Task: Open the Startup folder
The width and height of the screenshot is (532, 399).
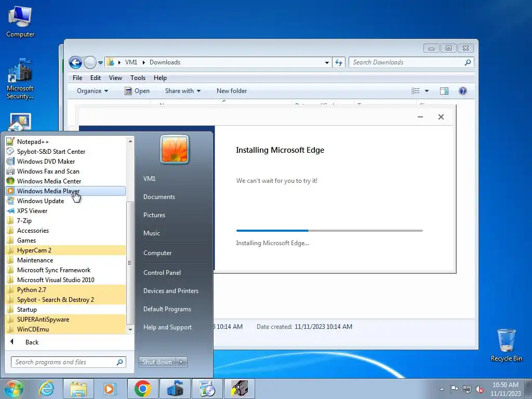Action: pyautogui.click(x=65, y=309)
